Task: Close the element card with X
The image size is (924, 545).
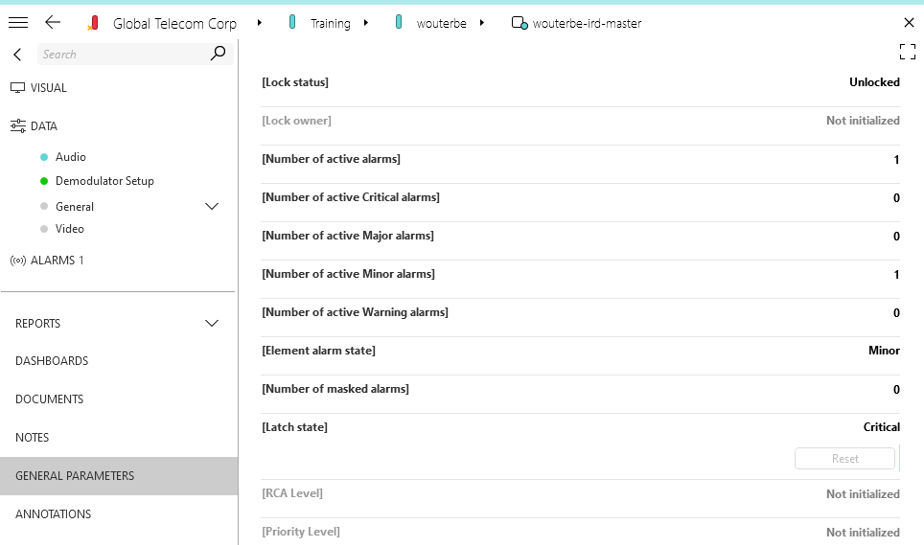Action: point(908,22)
